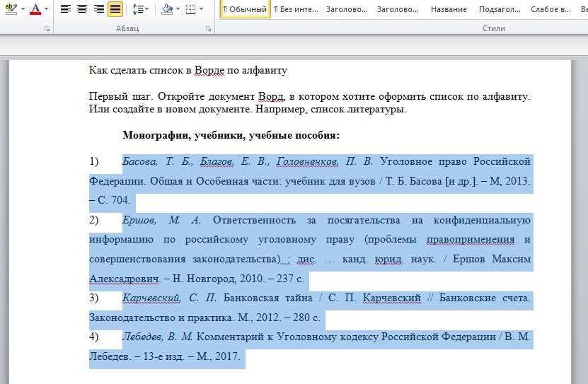Viewport: 588px width, 384px height.
Task: Open the borders dropdown arrow
Action: coord(201,9)
